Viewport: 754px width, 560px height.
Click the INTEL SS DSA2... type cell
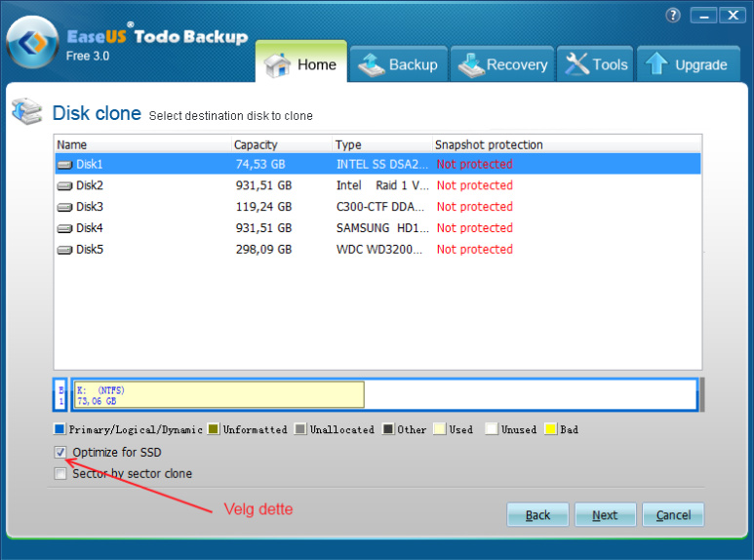coord(382,165)
